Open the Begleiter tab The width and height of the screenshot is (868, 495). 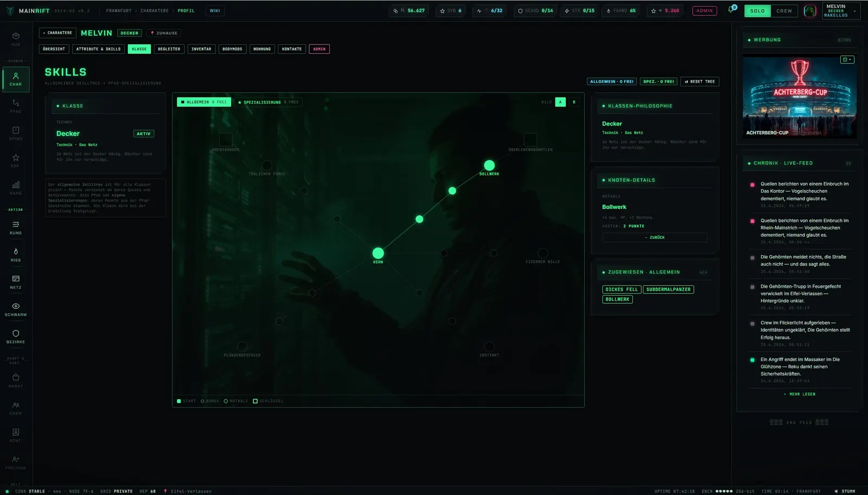coord(169,49)
